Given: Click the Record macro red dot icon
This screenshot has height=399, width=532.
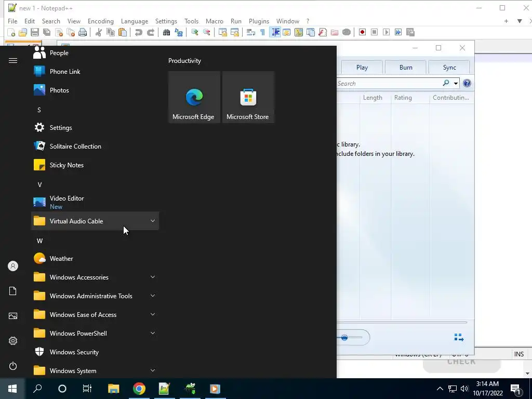Looking at the screenshot, I should [362, 32].
